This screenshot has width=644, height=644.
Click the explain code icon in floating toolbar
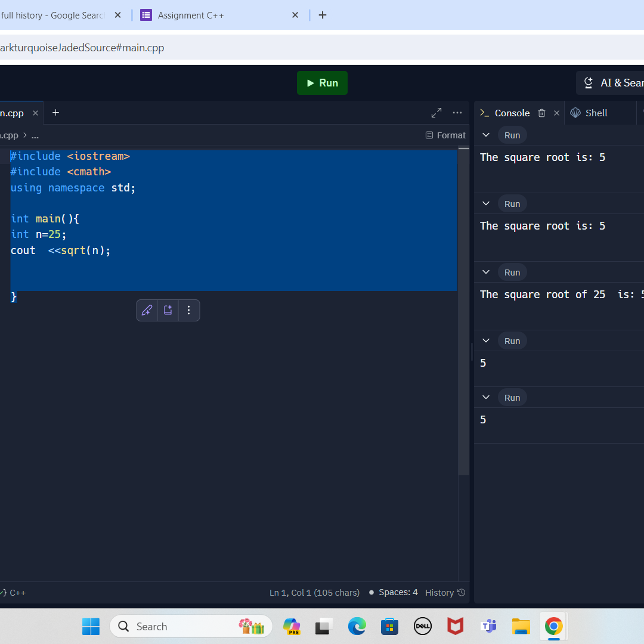168,310
